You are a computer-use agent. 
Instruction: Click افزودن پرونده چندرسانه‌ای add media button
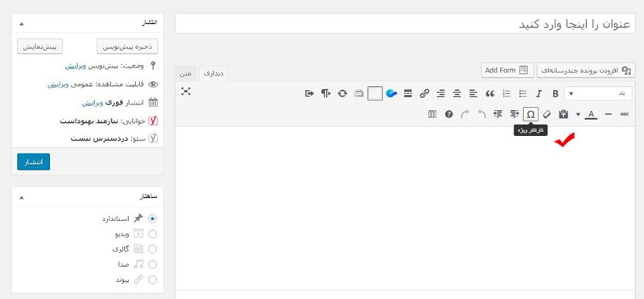tap(586, 70)
